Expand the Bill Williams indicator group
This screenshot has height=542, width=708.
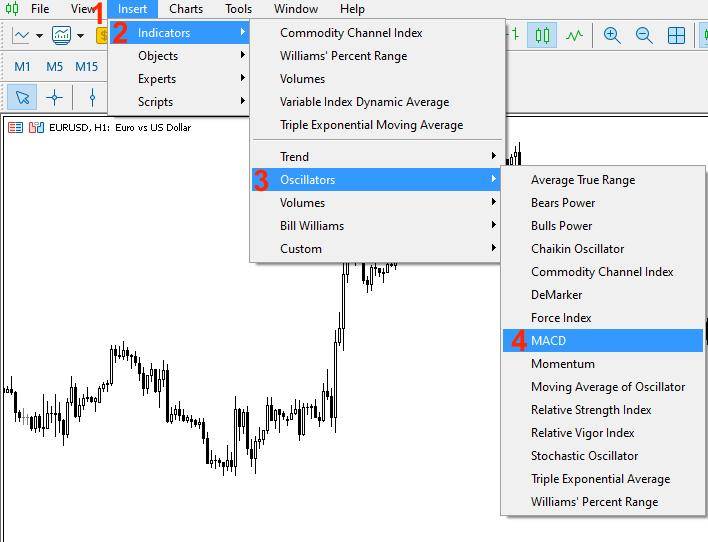(376, 226)
